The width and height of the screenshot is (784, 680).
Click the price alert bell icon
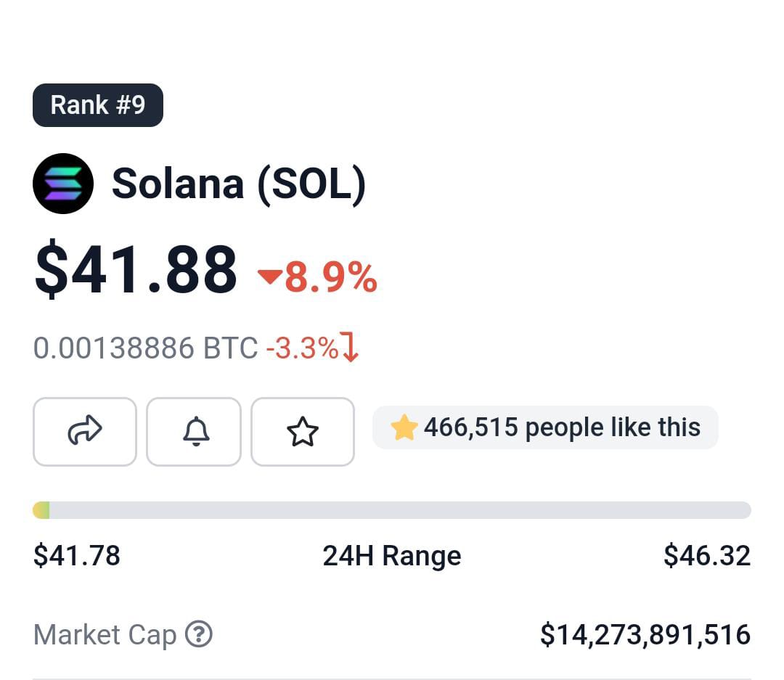pyautogui.click(x=194, y=431)
